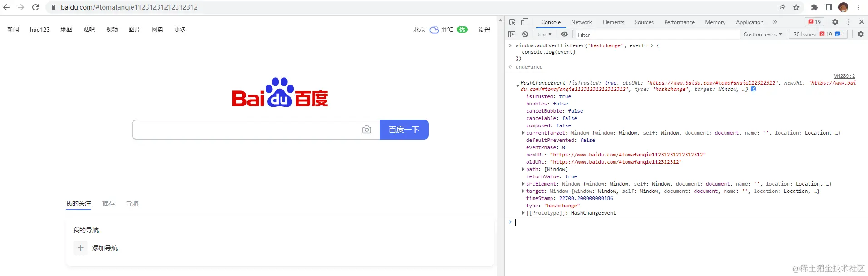
Task: Open 设置 settings on Baidu
Action: click(x=484, y=30)
